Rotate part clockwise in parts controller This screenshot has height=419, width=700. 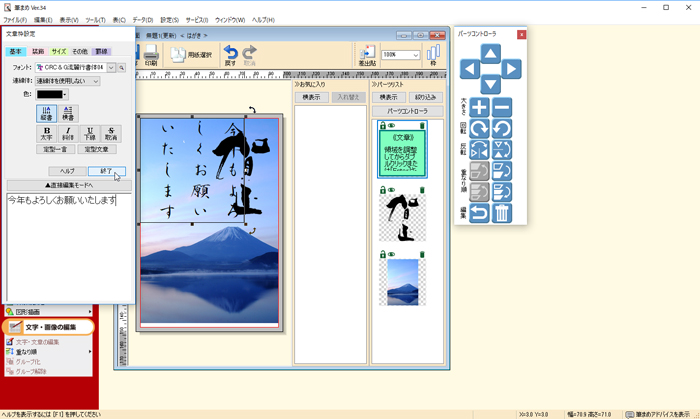(480, 129)
